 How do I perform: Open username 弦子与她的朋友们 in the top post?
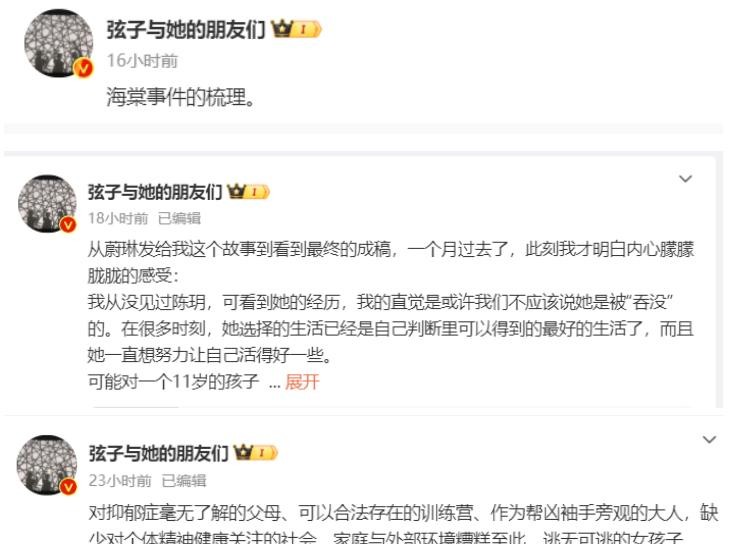coord(186,30)
